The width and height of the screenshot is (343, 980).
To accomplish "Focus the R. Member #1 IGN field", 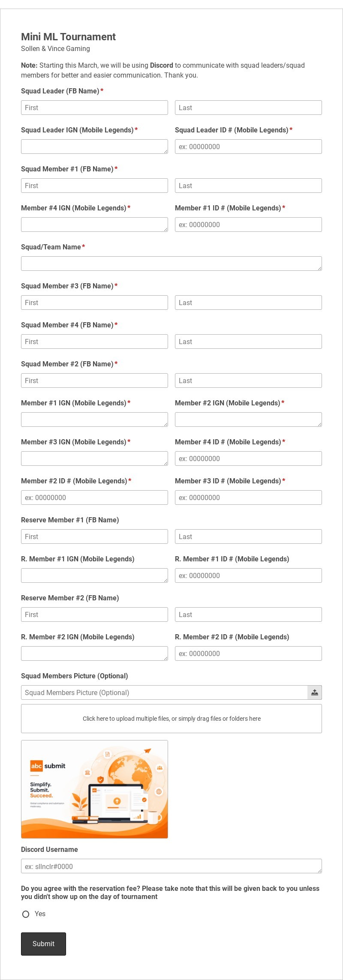I will (x=94, y=575).
